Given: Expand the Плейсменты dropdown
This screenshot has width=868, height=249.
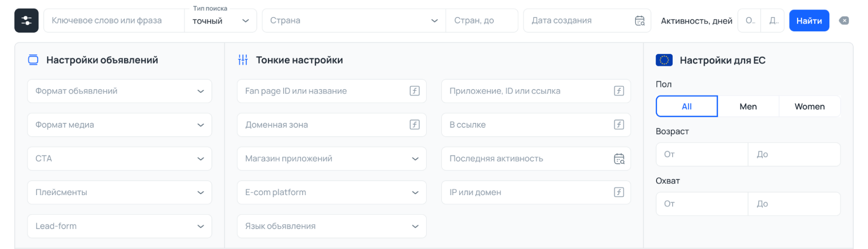Looking at the screenshot, I should pyautogui.click(x=119, y=192).
